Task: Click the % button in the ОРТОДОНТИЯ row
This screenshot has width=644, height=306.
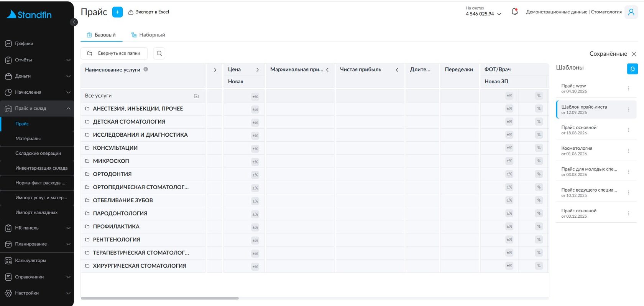Action: pyautogui.click(x=539, y=174)
